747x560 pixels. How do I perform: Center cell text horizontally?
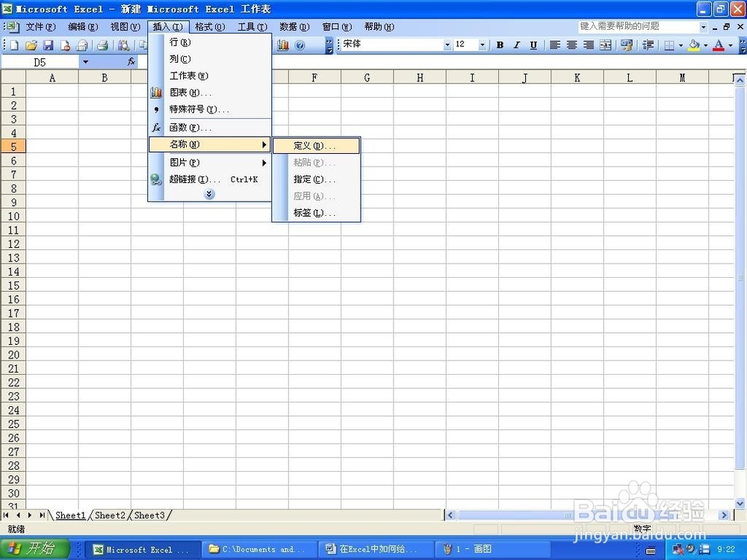coord(571,45)
